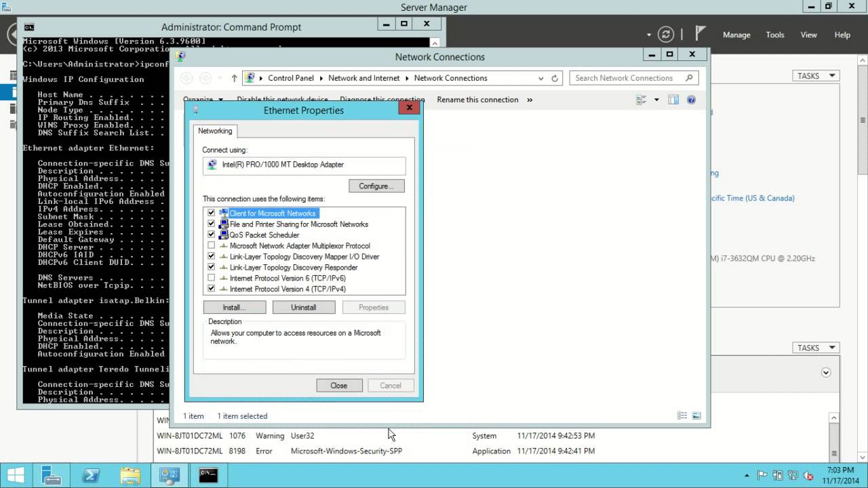This screenshot has height=488, width=868.
Task: Click the Uninstall button
Action: pyautogui.click(x=303, y=307)
